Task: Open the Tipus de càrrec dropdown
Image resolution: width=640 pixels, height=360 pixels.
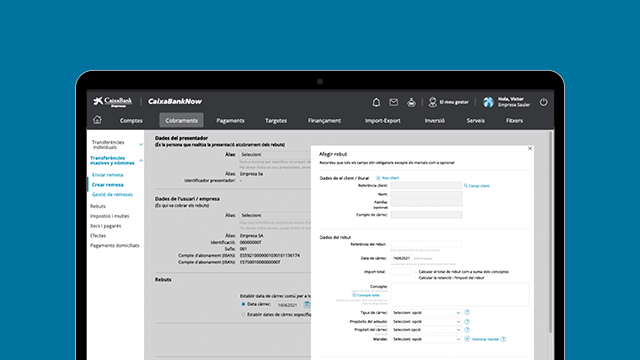Action: pos(426,313)
